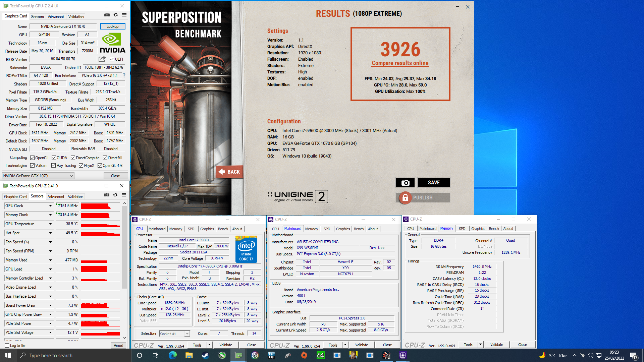Viewport: 644px width, 362px height.
Task: Click the Lookup button in GPU-Z
Action: tap(112, 26)
